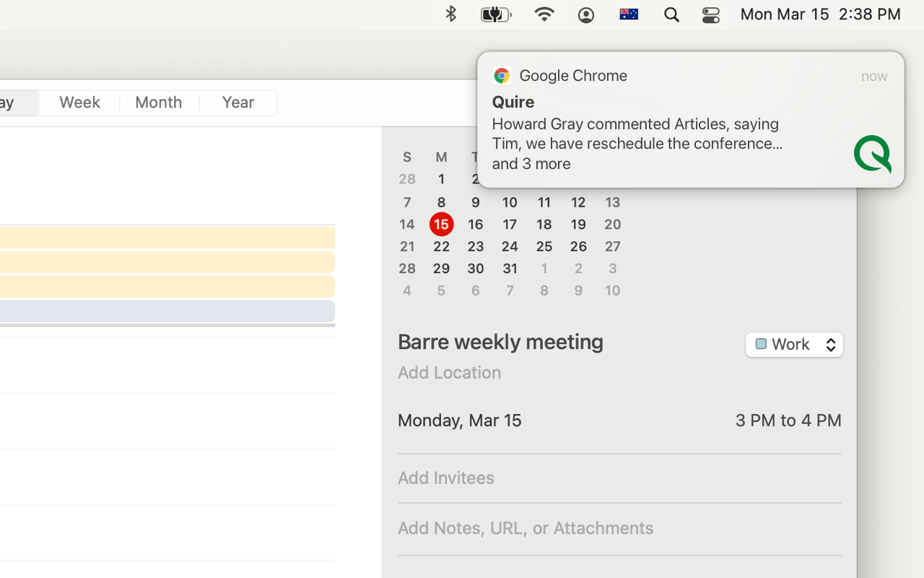Switch to Year view
Image resolution: width=924 pixels, height=578 pixels.
click(238, 103)
